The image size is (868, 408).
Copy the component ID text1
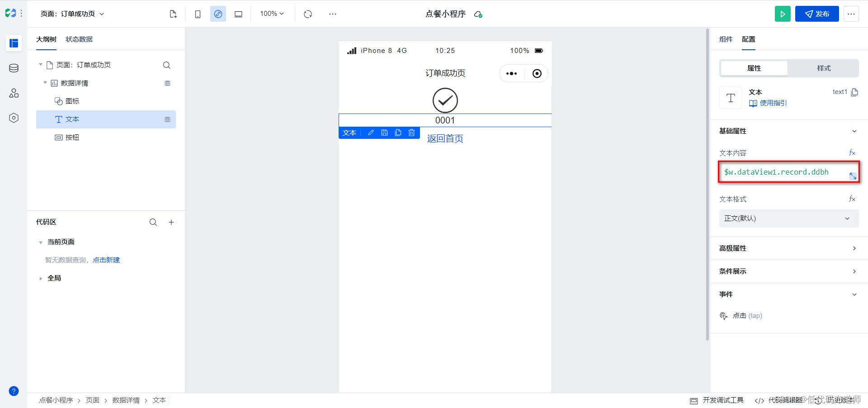click(854, 92)
